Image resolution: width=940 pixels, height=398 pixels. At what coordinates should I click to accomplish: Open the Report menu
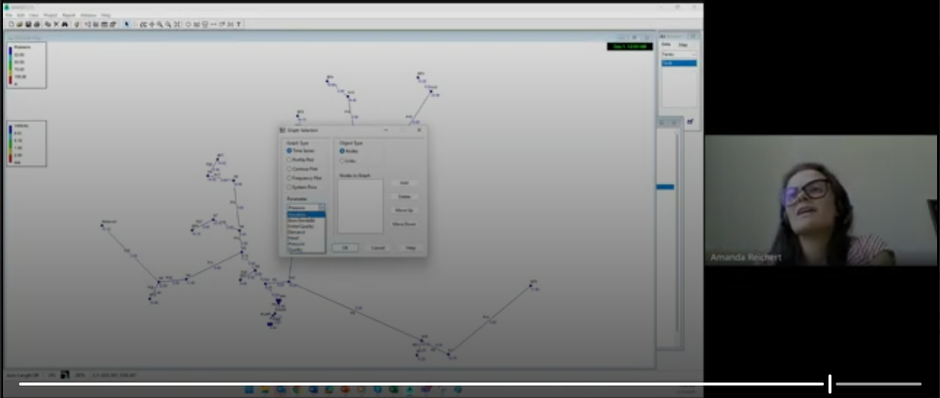(69, 15)
